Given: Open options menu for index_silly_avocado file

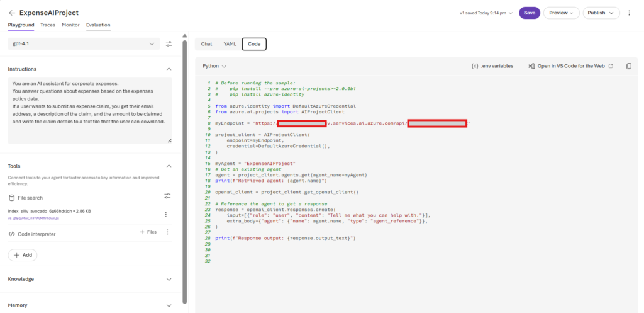Looking at the screenshot, I should pos(166,214).
